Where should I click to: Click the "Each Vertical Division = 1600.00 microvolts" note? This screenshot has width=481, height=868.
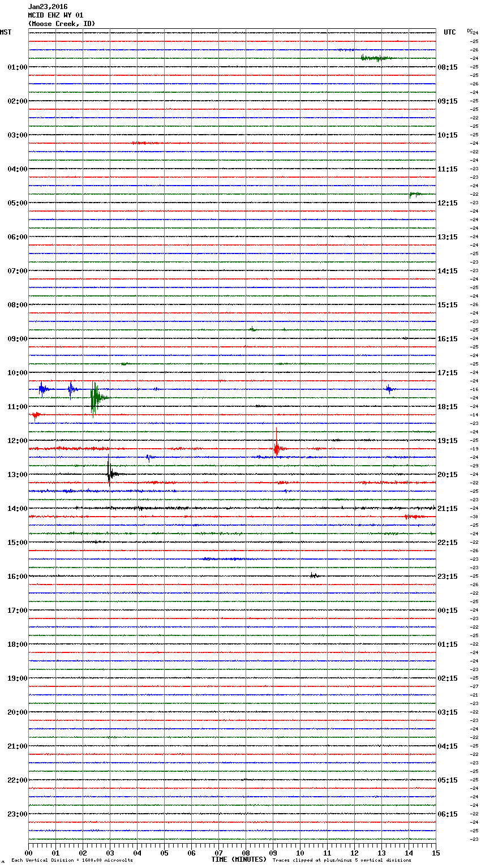click(x=72, y=861)
